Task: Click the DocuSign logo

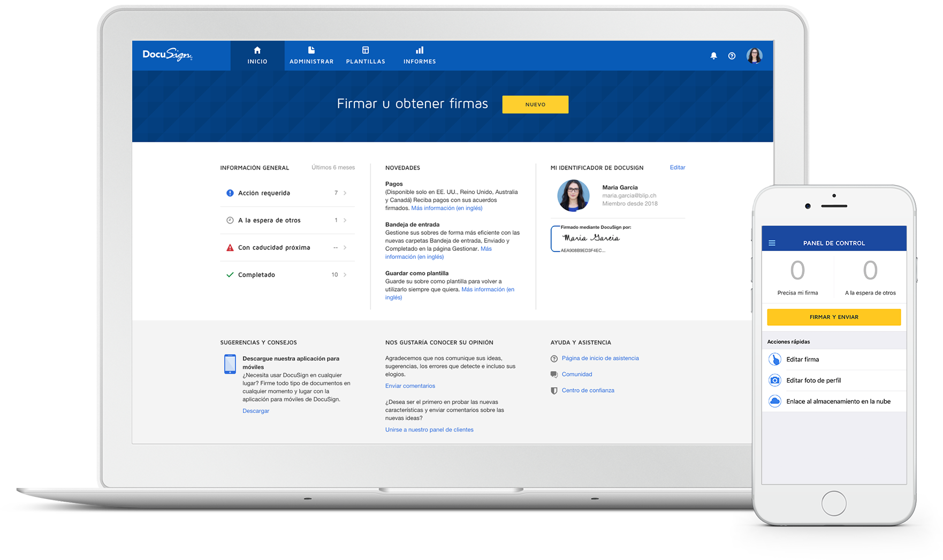Action: (168, 55)
